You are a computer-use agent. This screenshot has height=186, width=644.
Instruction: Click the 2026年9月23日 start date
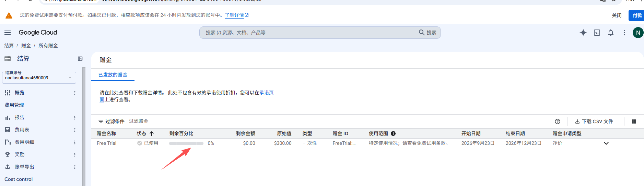click(x=478, y=143)
